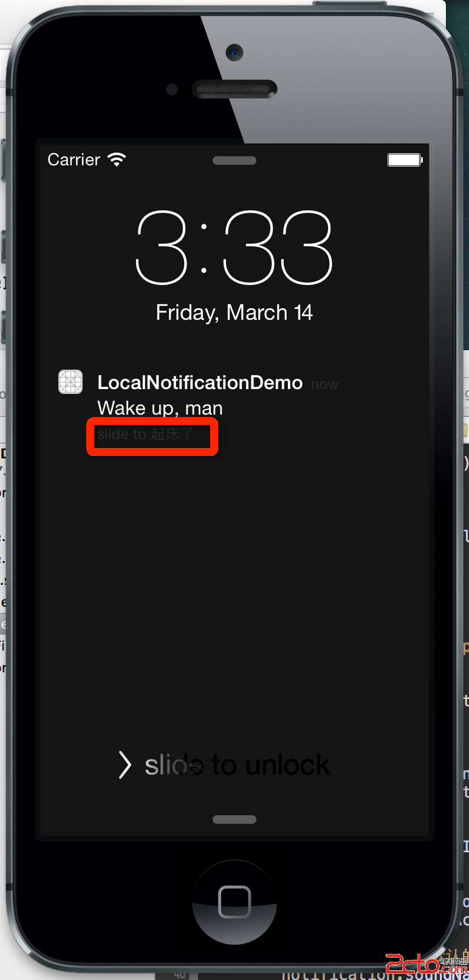Click the proximity sensor dot

point(172,89)
